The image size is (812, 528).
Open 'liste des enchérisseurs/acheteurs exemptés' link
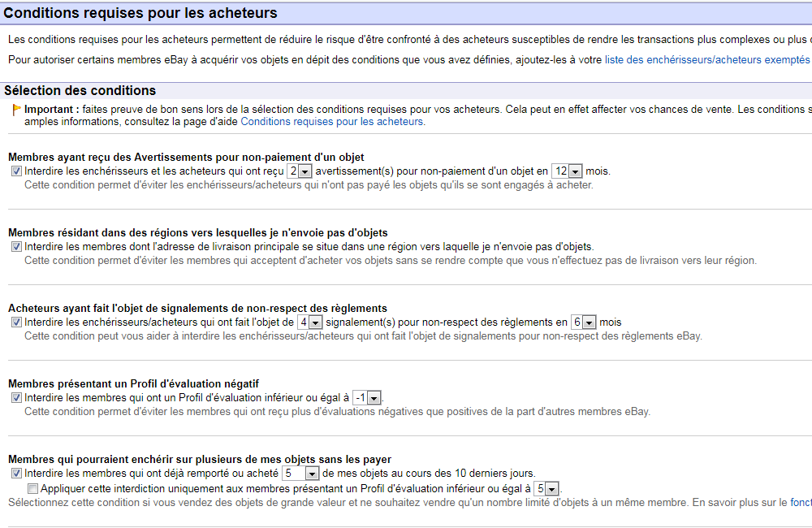tap(707, 59)
